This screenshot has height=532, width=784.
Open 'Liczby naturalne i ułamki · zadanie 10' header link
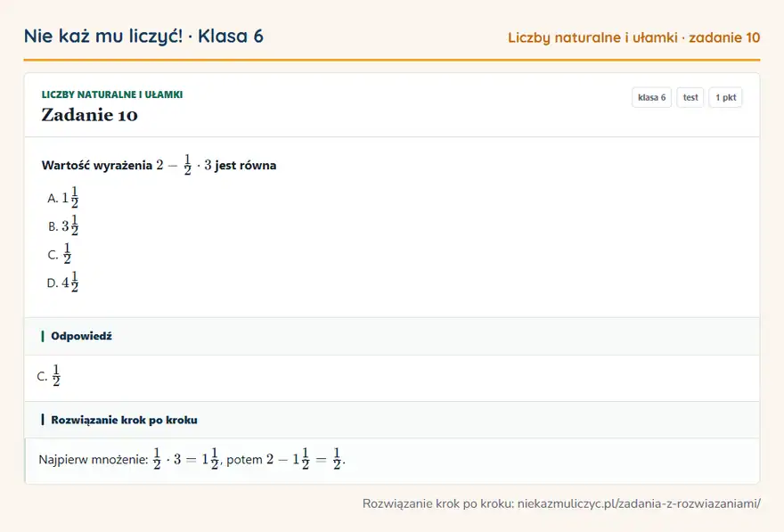coord(633,37)
